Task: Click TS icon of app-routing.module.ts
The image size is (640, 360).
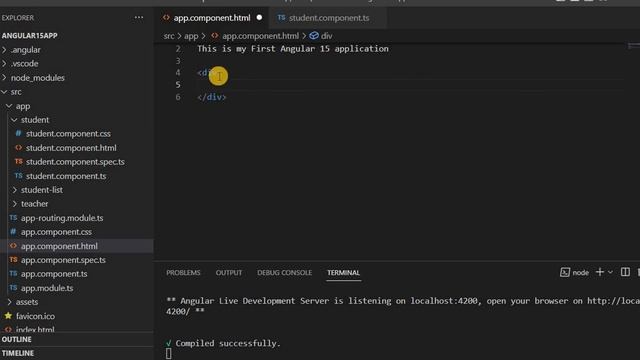Action: point(13,218)
